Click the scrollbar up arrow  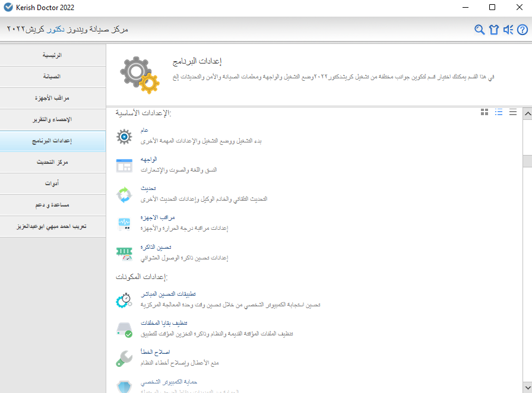(528, 114)
